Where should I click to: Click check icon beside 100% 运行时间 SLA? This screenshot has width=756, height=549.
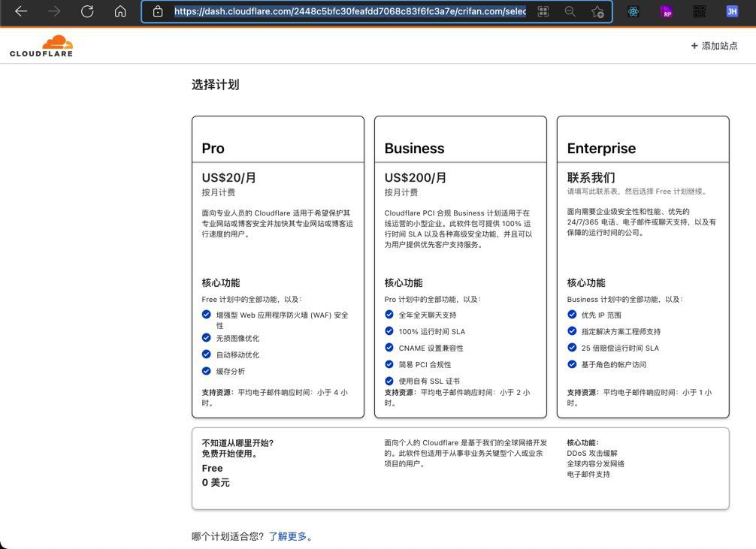(389, 331)
